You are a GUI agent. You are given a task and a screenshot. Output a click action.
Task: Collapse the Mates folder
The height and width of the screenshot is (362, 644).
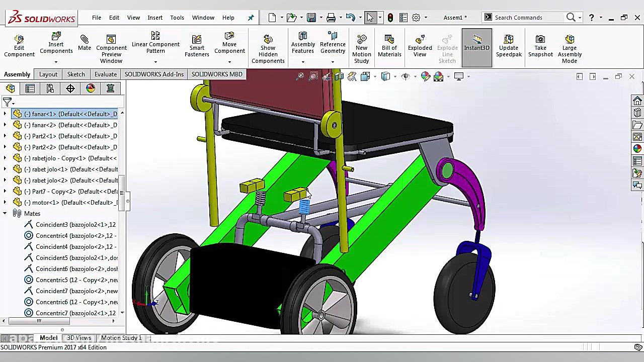(5, 214)
